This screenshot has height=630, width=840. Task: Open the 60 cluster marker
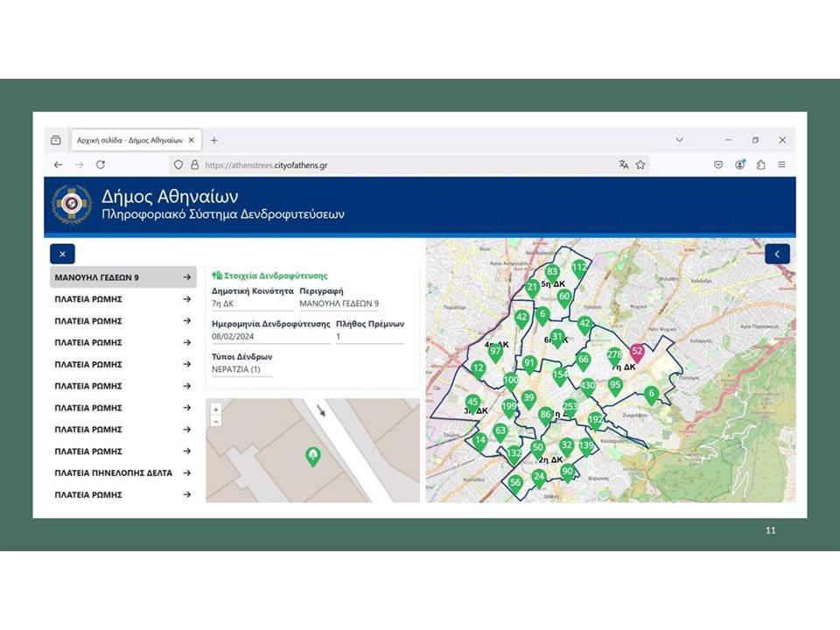[x=564, y=297]
